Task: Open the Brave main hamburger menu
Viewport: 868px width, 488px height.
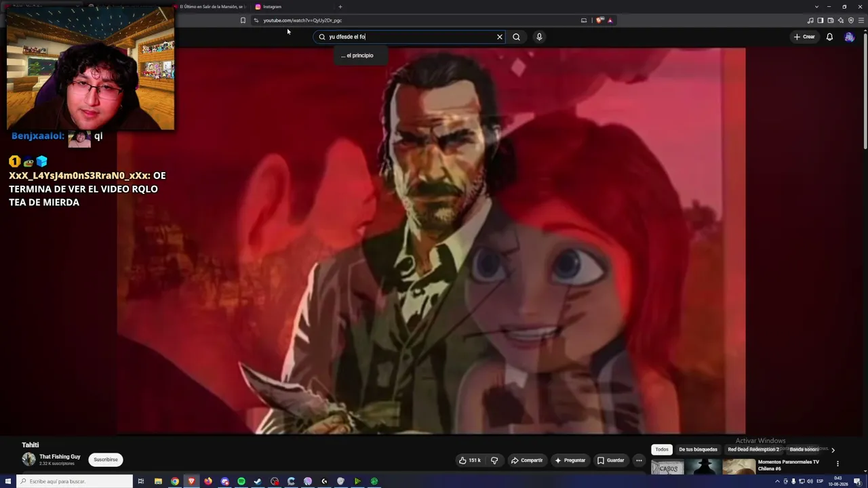Action: 861,20
